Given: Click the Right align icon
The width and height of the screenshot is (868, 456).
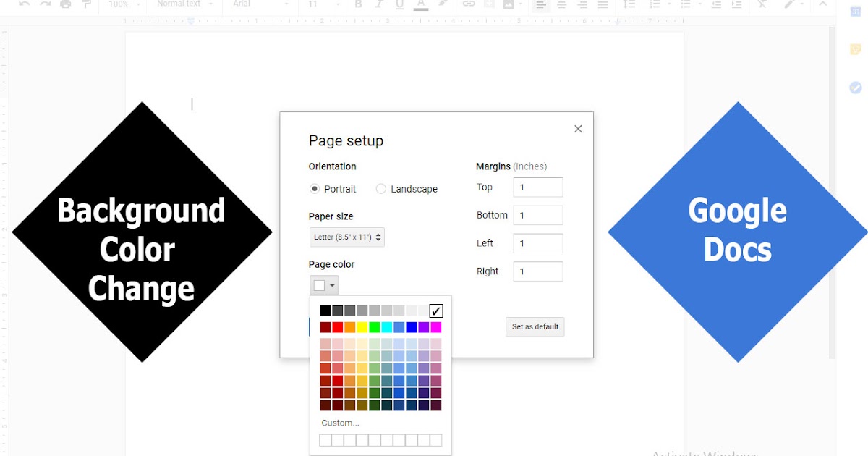Looking at the screenshot, I should [x=582, y=4].
